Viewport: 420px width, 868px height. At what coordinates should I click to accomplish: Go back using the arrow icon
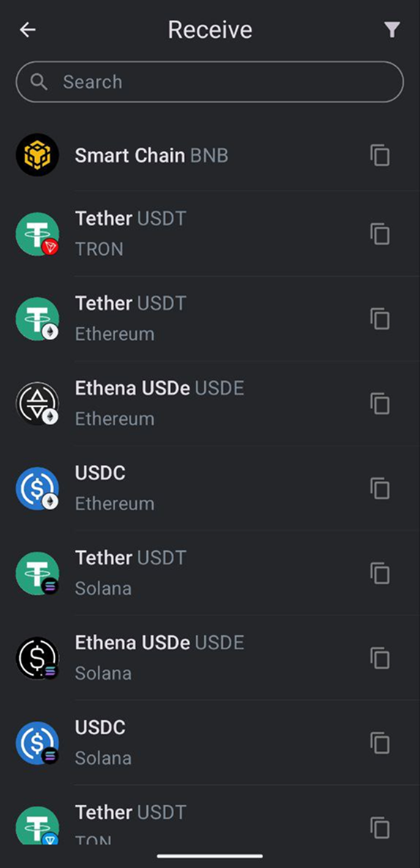[28, 30]
